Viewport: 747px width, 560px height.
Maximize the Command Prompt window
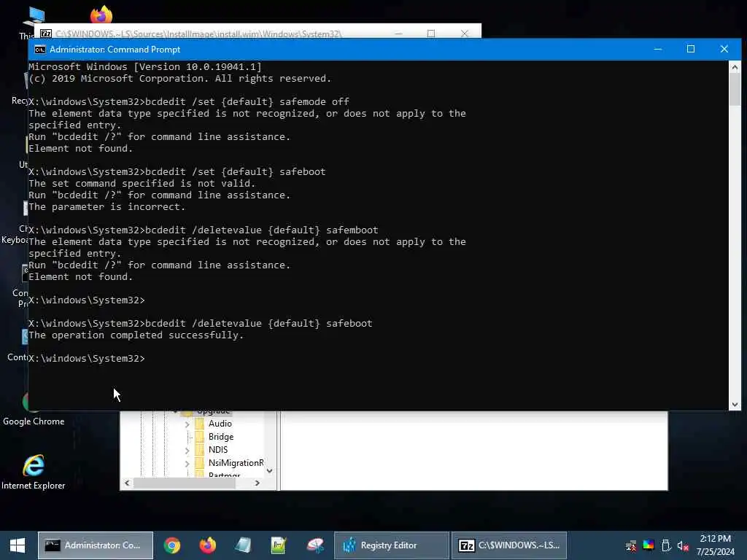(x=691, y=49)
